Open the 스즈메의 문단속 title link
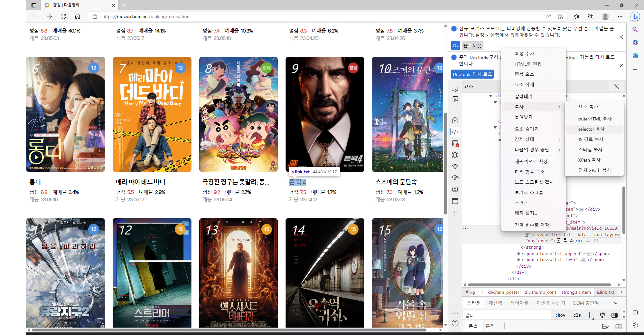Screen dimensions: 644x335 click(396, 182)
